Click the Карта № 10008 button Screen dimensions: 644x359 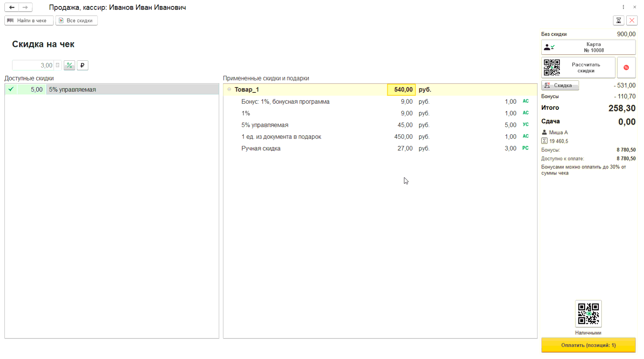pos(588,47)
